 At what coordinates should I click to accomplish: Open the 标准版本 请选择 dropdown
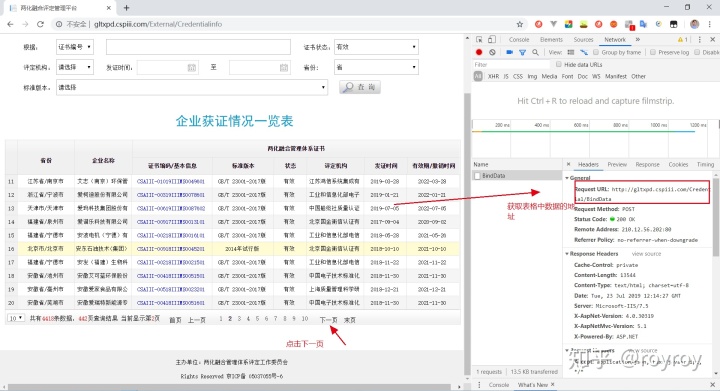[x=192, y=87]
